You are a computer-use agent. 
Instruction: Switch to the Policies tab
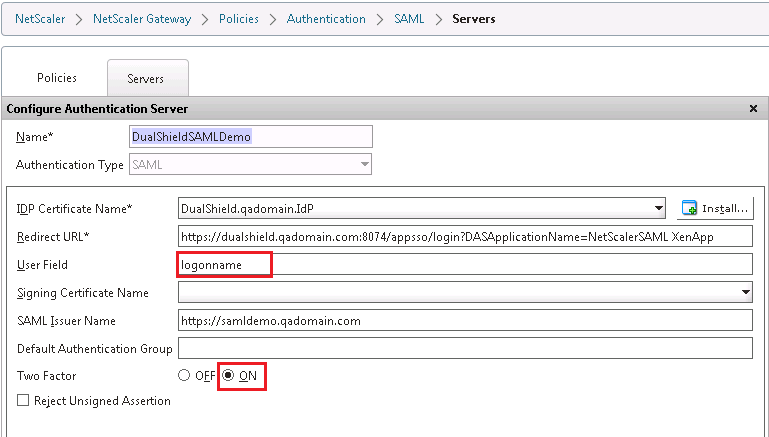point(57,78)
